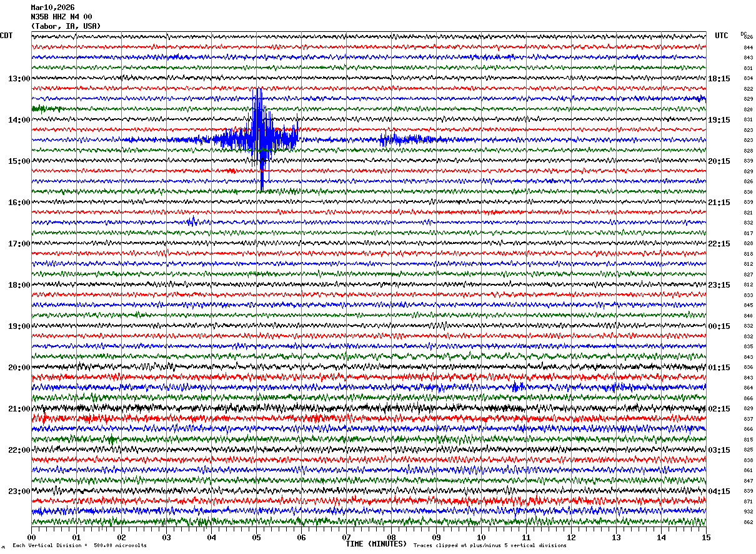756x554 pixels.
Task: Click the TIME (MINUTES) axis title
Action: point(376,544)
